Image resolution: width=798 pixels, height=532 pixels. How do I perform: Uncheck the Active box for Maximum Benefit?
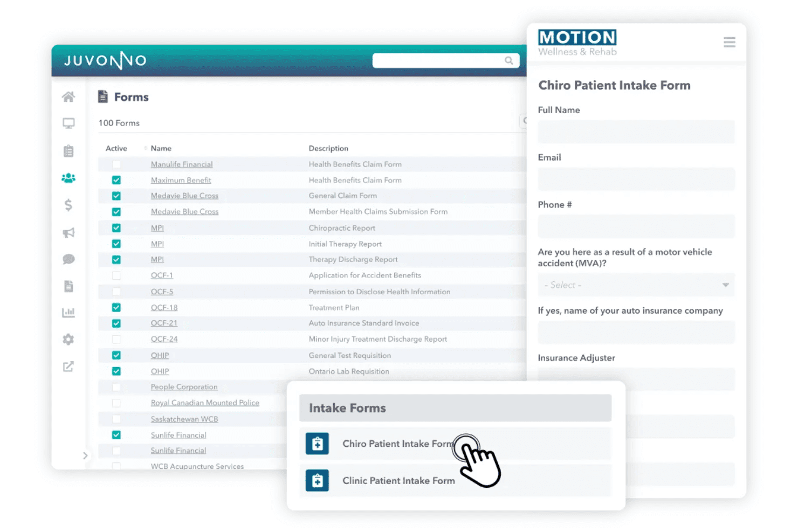(x=116, y=180)
